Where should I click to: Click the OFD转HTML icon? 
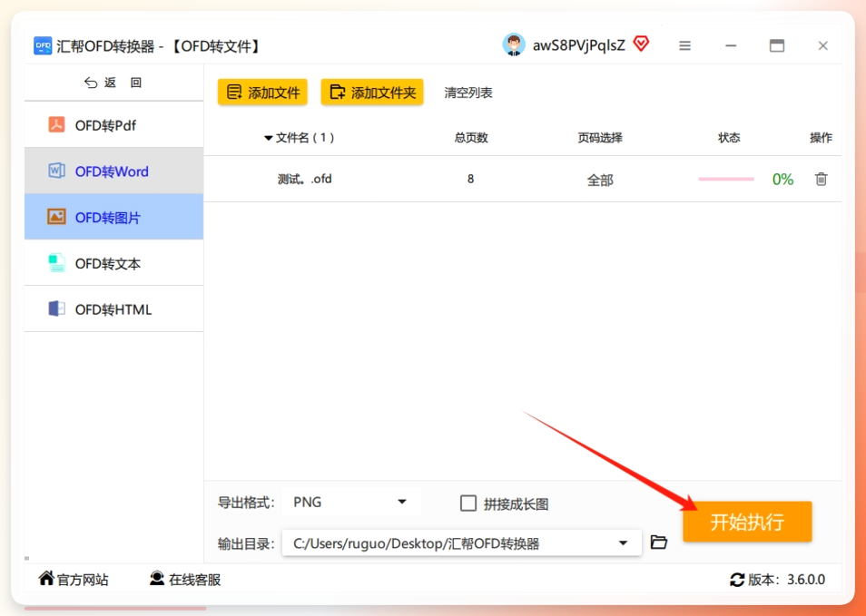click(x=56, y=308)
